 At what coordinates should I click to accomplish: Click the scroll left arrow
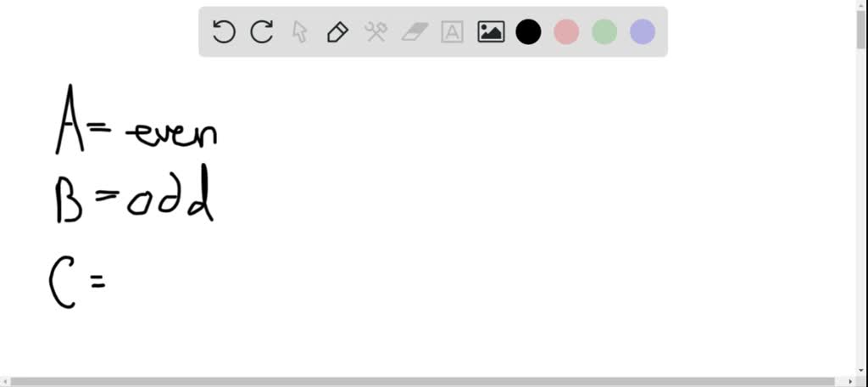click(x=4, y=382)
